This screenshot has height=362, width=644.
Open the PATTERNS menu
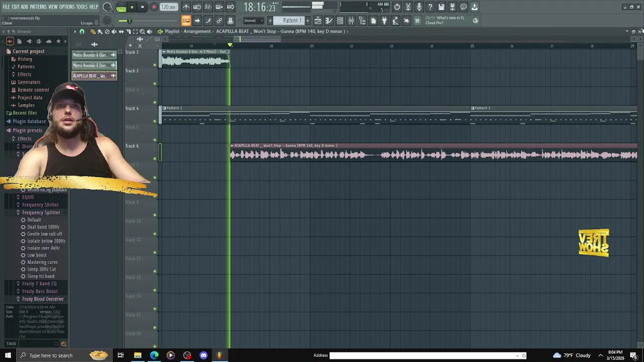tap(39, 7)
